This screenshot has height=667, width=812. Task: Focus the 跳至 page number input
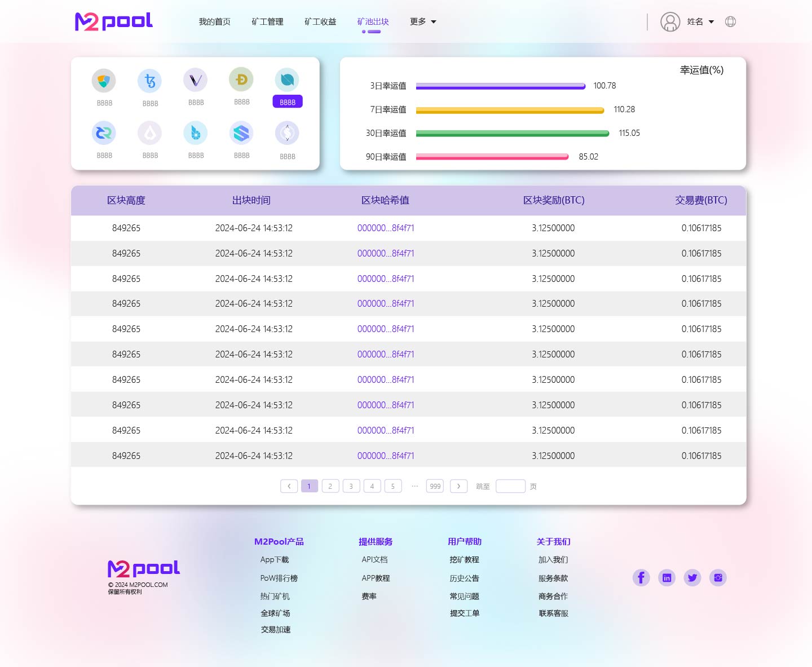point(510,486)
